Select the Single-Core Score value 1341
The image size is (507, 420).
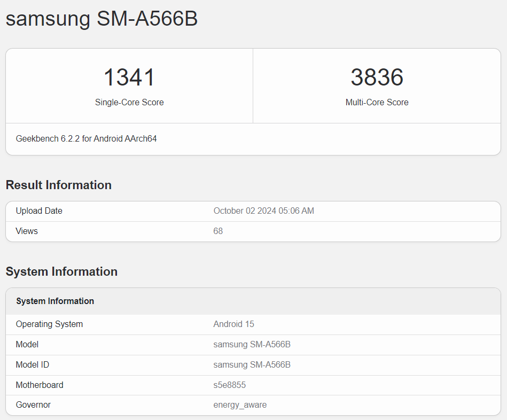(129, 77)
